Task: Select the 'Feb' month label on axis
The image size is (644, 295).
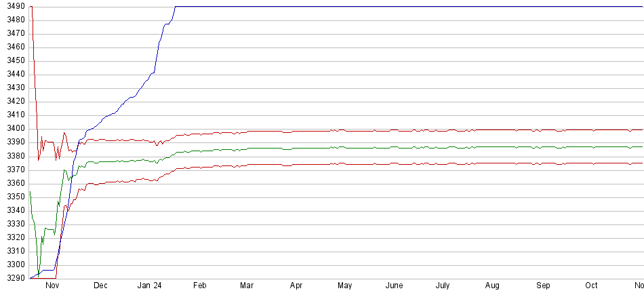Action: (x=199, y=286)
